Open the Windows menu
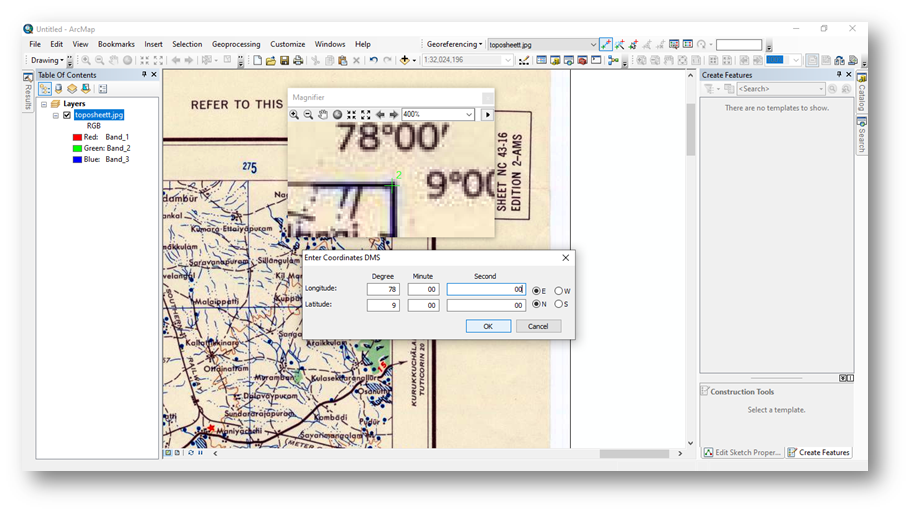 tap(330, 44)
